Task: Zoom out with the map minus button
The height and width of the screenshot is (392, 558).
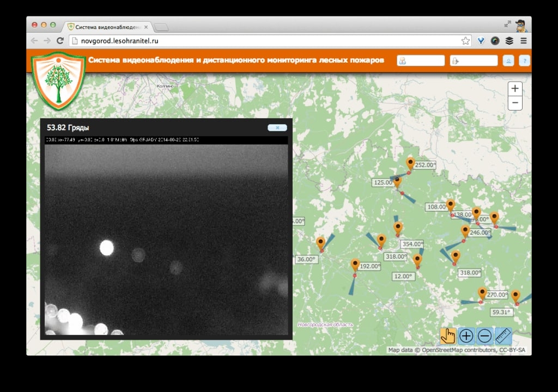Action: point(515,103)
